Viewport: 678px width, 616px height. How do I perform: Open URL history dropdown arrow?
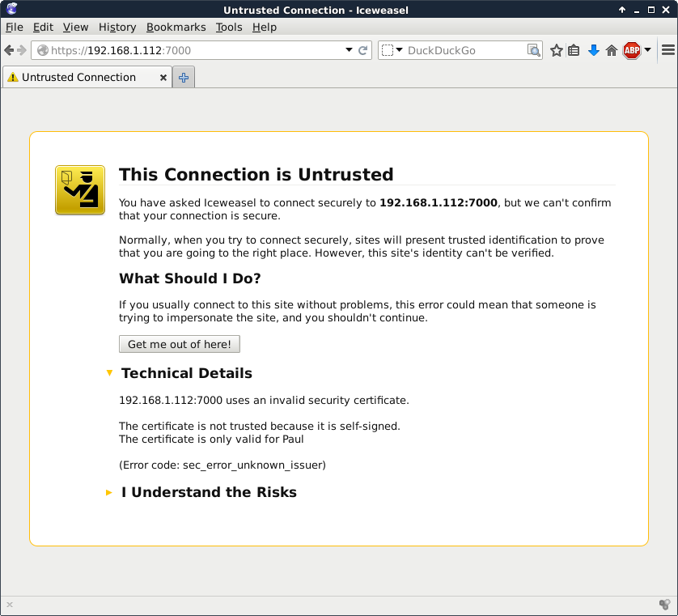pyautogui.click(x=349, y=50)
